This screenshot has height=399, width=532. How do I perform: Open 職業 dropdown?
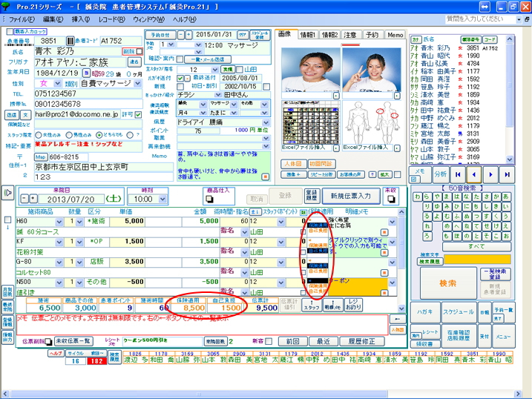pos(266,138)
